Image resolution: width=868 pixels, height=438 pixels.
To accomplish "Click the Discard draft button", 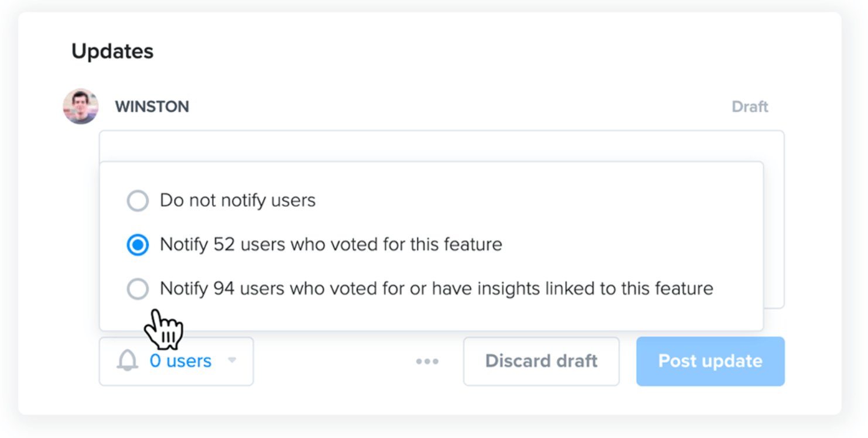I will 541,361.
